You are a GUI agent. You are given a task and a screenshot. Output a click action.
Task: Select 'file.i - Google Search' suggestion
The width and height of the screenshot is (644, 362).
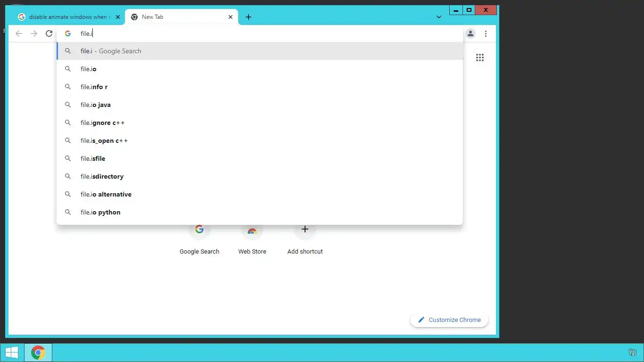[x=259, y=51]
